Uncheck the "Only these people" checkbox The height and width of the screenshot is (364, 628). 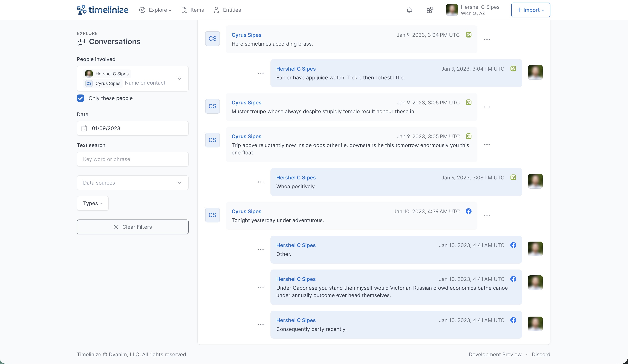(x=81, y=98)
